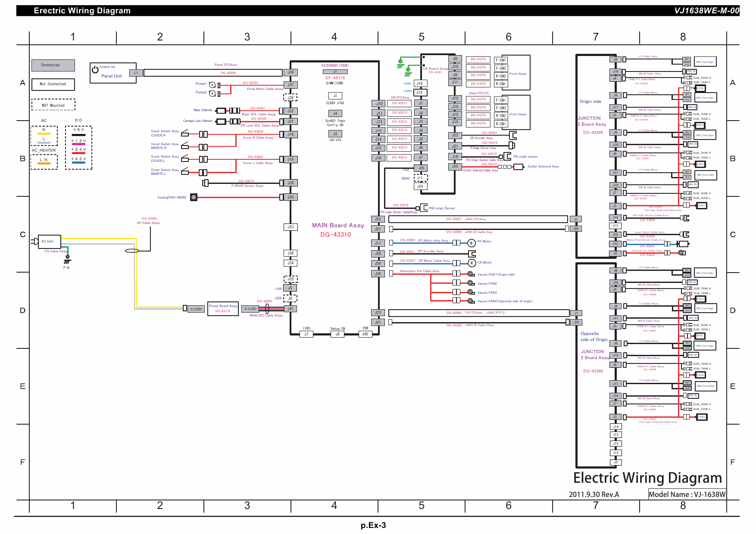Screen dimensions: 756x534
Task: Select the Exhaust Fan symbol at DG-43032
Action: pos(681,253)
